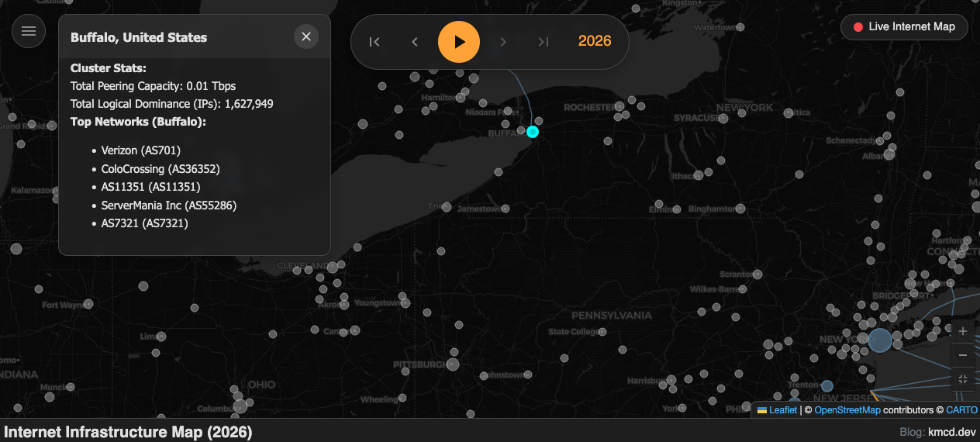Open the OpenStreetMap link

click(x=847, y=410)
